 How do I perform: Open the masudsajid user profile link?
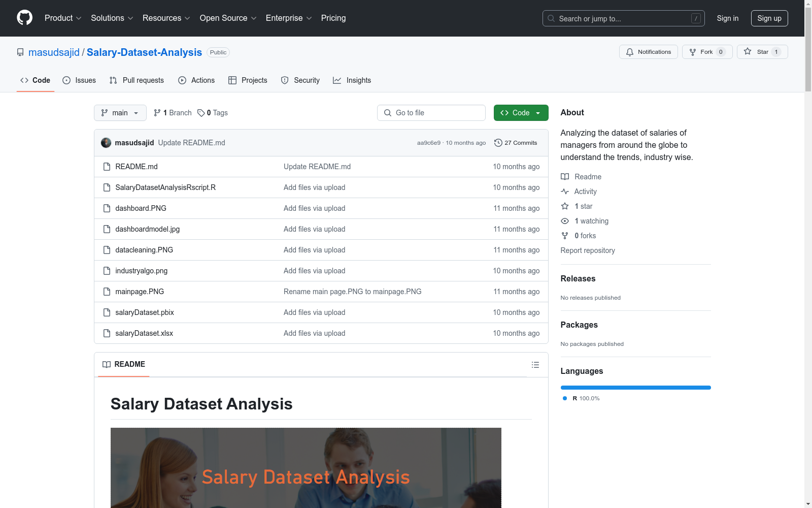click(x=54, y=52)
